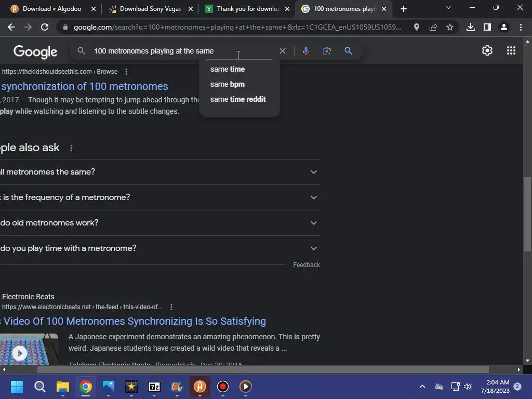Image resolution: width=532 pixels, height=399 pixels.
Task: Open options for thekidshouldseethis.com result
Action: click(x=126, y=72)
